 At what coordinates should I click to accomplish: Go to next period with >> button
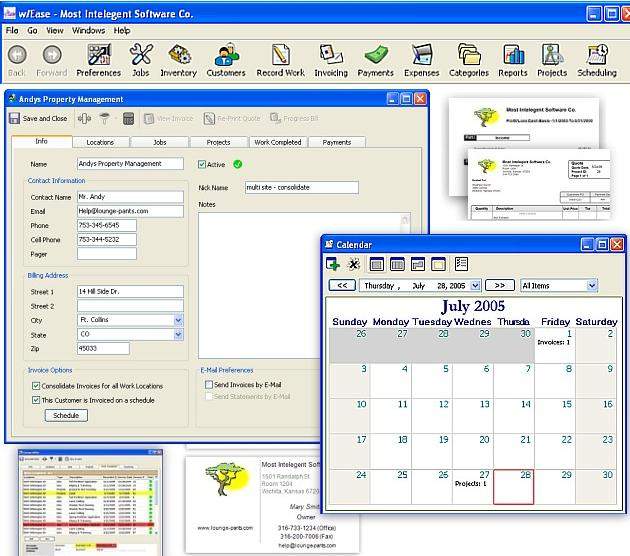[x=500, y=285]
